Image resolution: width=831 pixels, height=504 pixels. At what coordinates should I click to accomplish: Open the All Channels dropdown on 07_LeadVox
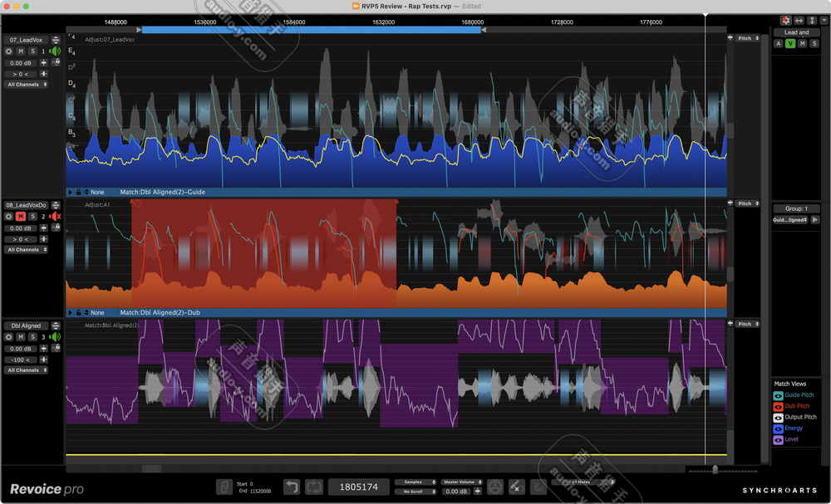pyautogui.click(x=26, y=84)
